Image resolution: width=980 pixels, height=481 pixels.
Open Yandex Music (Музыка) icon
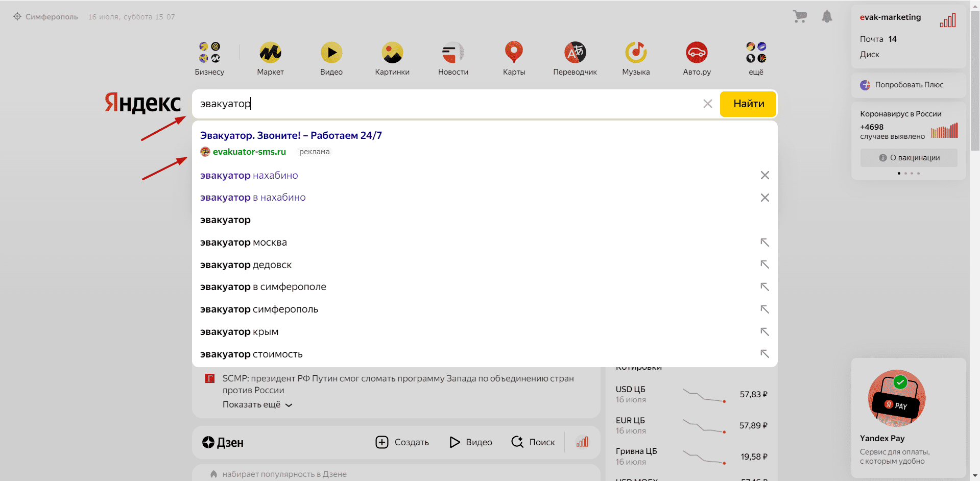click(x=636, y=53)
